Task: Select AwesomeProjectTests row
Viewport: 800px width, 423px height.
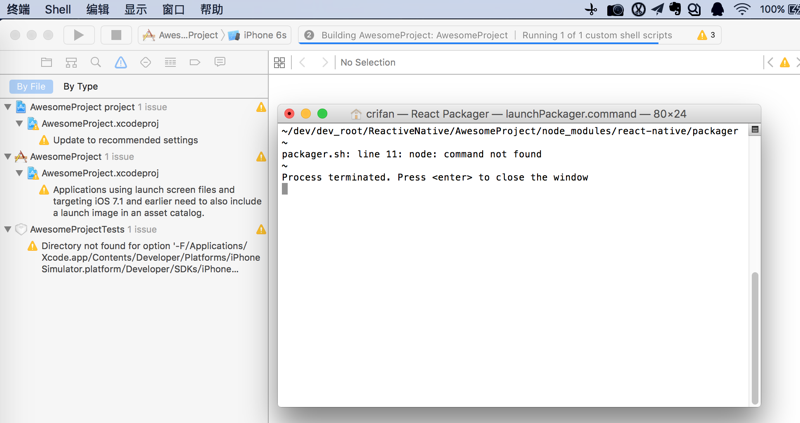Action: pos(134,229)
